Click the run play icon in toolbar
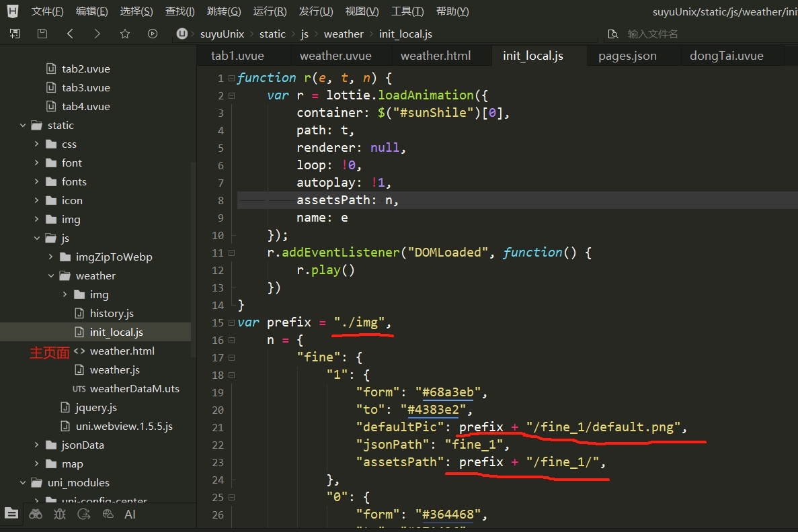Image resolution: width=798 pixels, height=532 pixels. click(x=153, y=34)
